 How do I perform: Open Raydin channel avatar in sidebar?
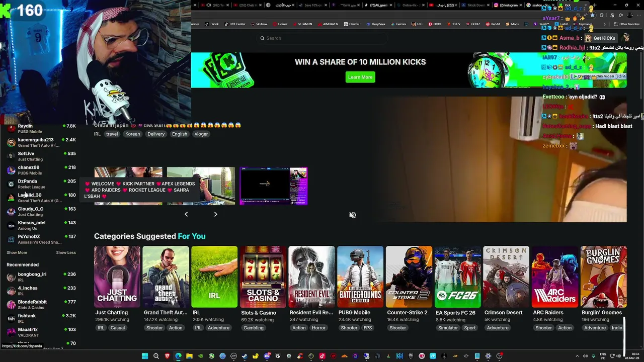[11, 129]
